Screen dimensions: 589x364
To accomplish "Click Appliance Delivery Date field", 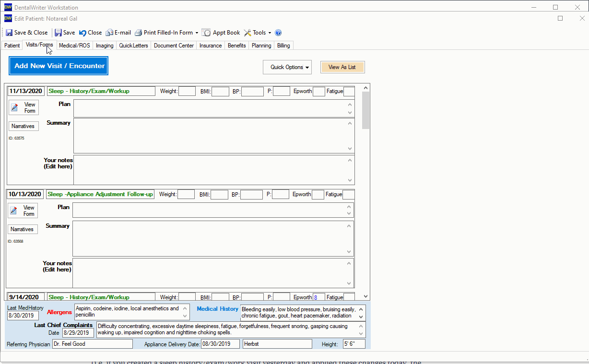I will [221, 344].
